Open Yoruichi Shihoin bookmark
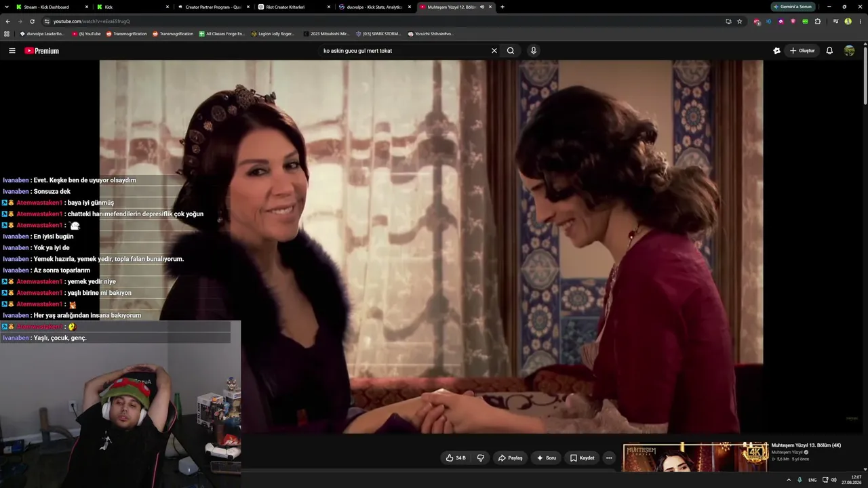The height and width of the screenshot is (488, 868). coord(431,34)
